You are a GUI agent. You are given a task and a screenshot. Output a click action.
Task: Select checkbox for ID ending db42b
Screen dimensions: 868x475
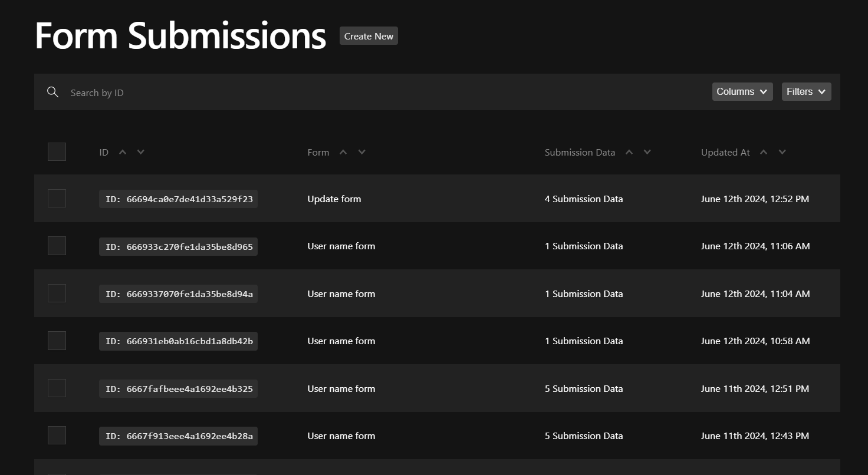pos(57,341)
